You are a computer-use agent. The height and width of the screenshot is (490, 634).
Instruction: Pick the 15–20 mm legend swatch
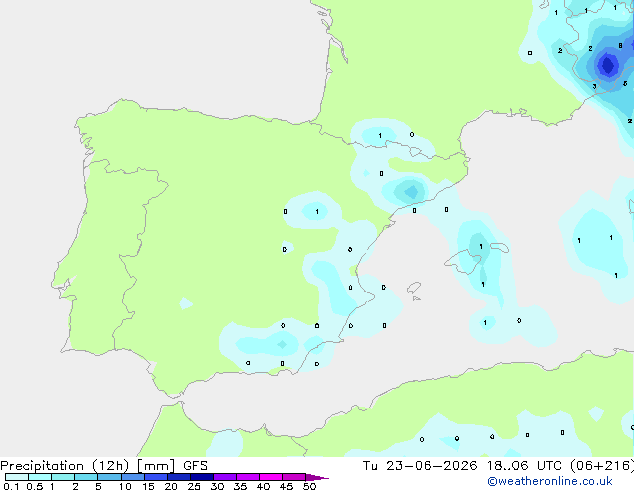[156, 477]
